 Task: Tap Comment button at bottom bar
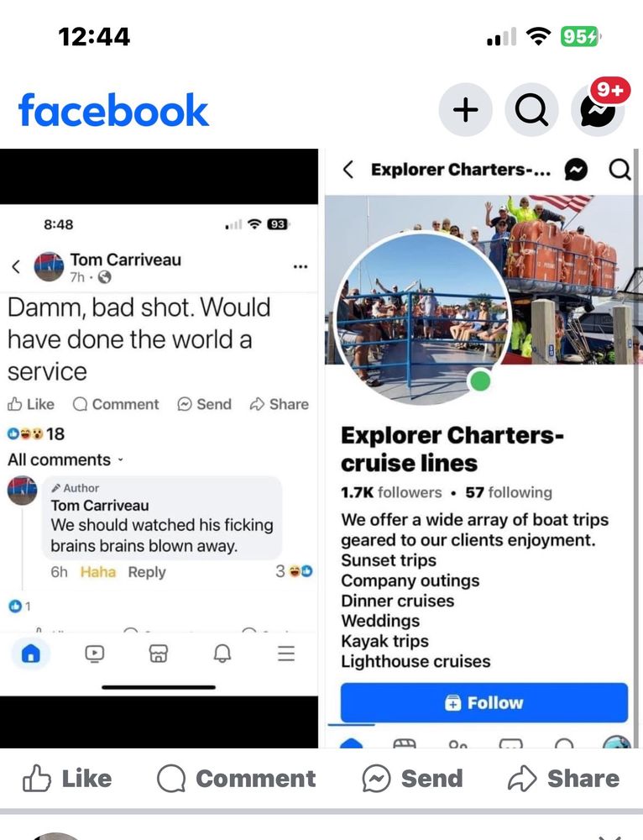tap(236, 779)
